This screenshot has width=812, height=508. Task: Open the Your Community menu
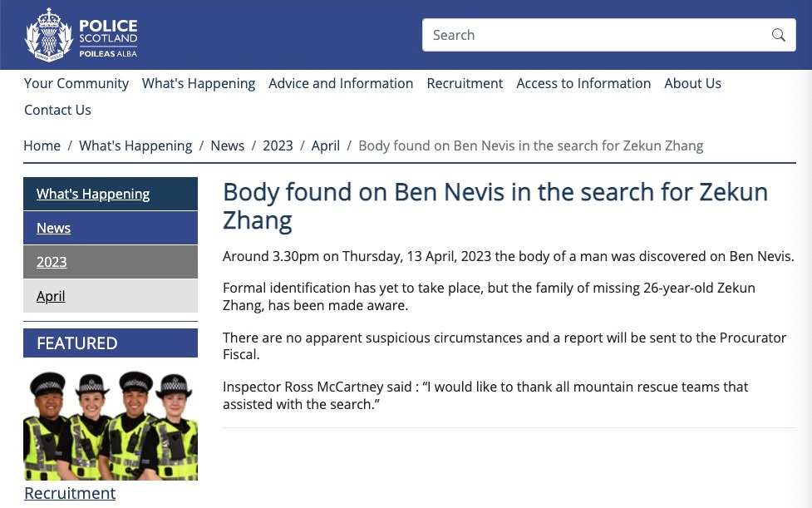(x=76, y=83)
